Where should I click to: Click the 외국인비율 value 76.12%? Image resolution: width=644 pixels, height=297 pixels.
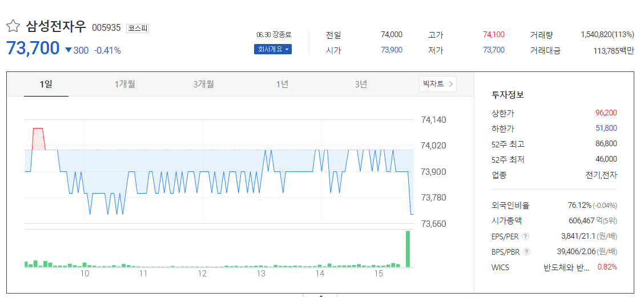point(579,206)
